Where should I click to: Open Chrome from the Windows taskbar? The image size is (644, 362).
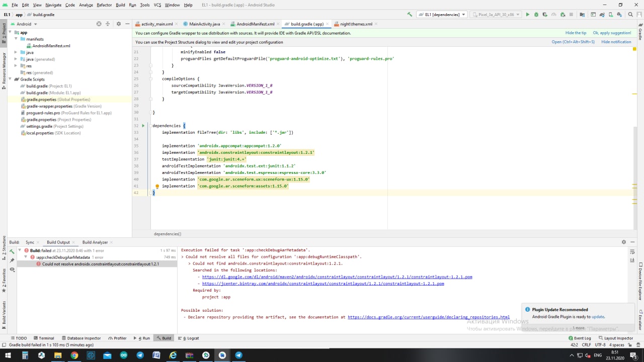[74, 355]
